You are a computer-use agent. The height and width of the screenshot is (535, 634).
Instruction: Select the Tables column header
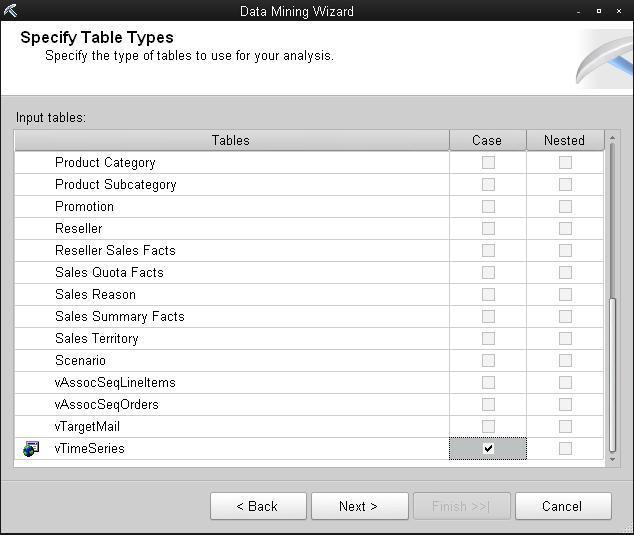click(x=231, y=140)
